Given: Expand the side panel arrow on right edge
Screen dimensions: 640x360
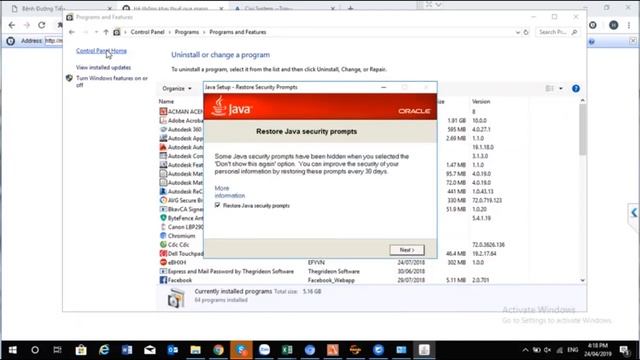Looking at the screenshot, I should pos(634,213).
